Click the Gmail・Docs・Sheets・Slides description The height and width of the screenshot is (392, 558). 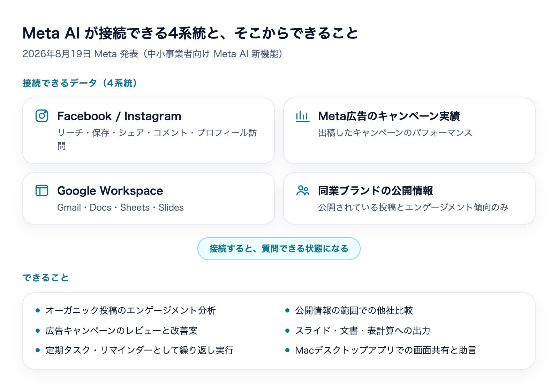tap(120, 208)
